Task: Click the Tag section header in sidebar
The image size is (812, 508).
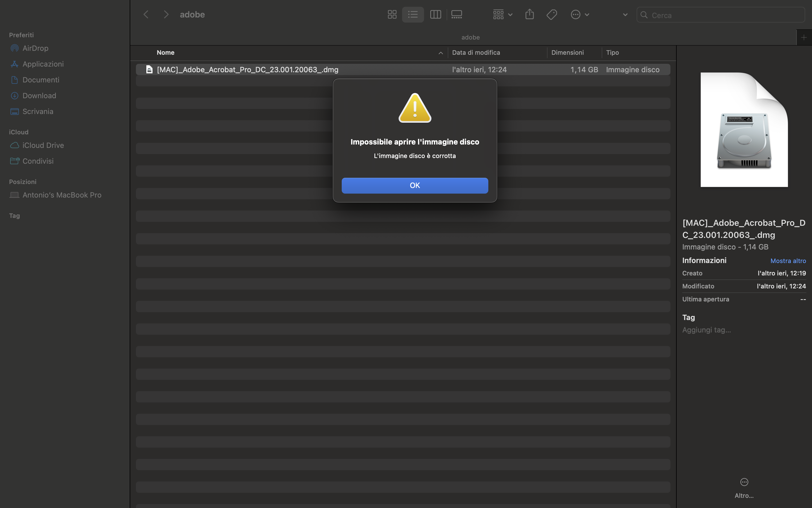Action: [14, 216]
